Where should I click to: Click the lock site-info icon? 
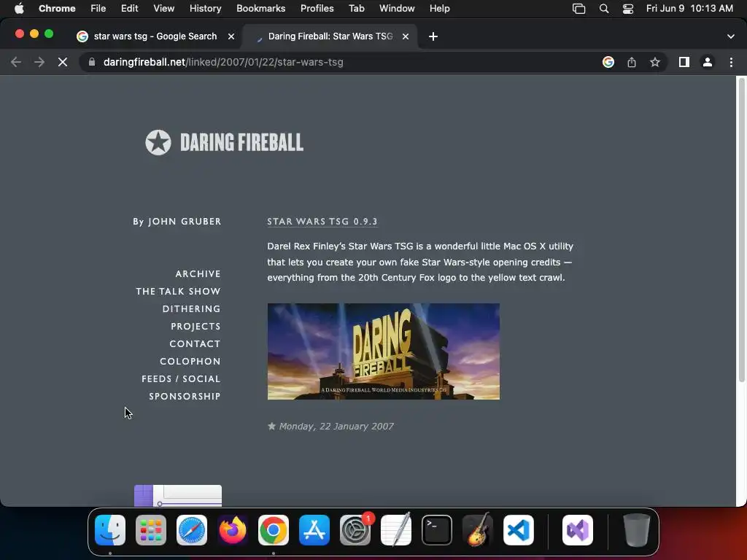coord(92,62)
